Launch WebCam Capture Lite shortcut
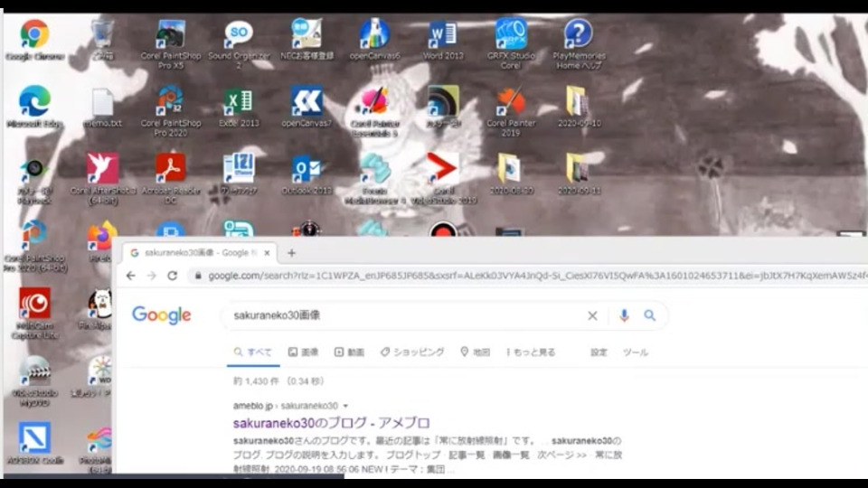Screen dimensions: 868x488 [x=34, y=314]
